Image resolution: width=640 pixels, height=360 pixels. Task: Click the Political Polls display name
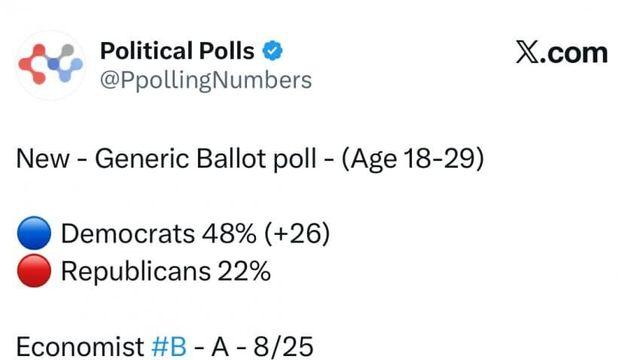[177, 51]
